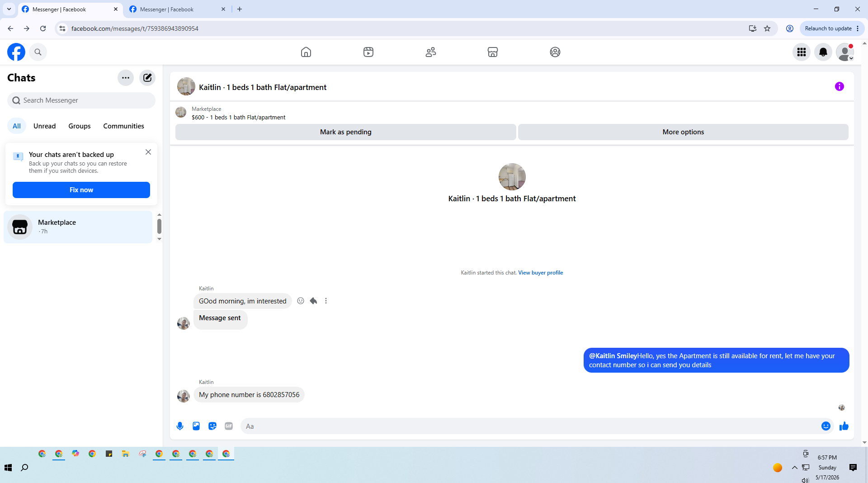868x483 pixels.
Task: Start a new message with compose icon
Action: point(147,78)
